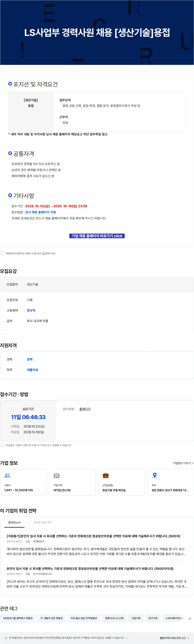Click the HD현대그룹 협력회사 채용관 tag
194x644 pixels.
click(x=18, y=618)
